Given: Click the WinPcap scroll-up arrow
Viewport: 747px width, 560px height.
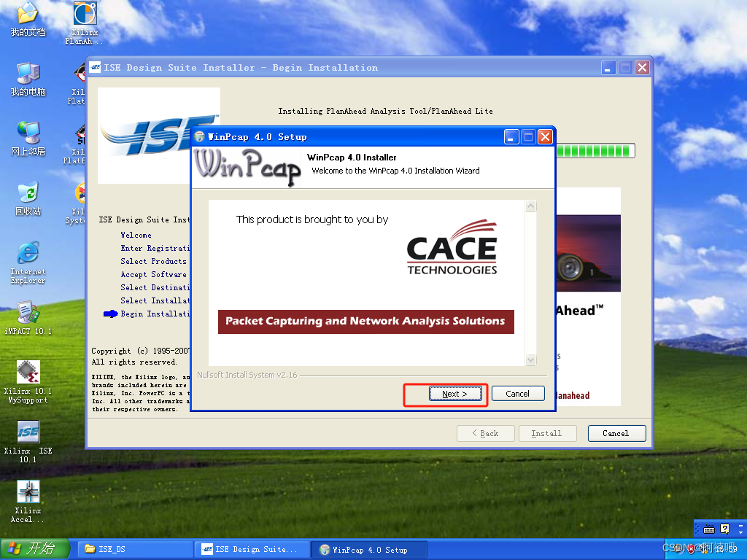Looking at the screenshot, I should pos(531,206).
